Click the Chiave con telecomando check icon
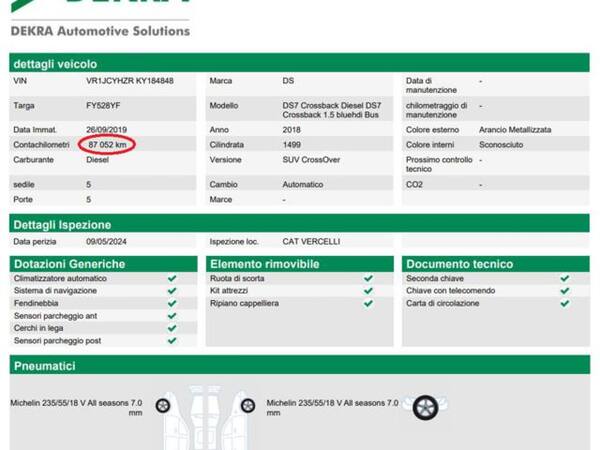Screen dimensions: 600x450 pos(565,291)
